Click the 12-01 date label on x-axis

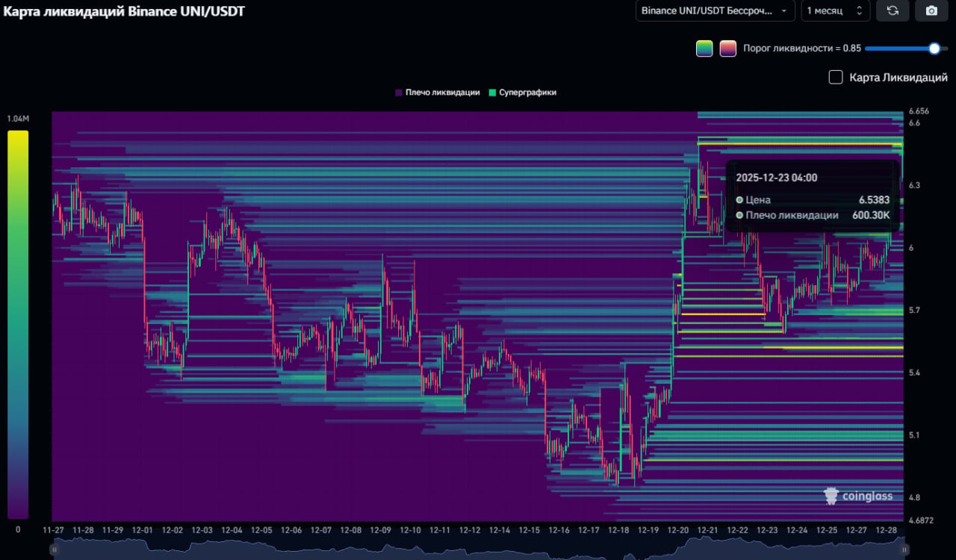point(142,530)
